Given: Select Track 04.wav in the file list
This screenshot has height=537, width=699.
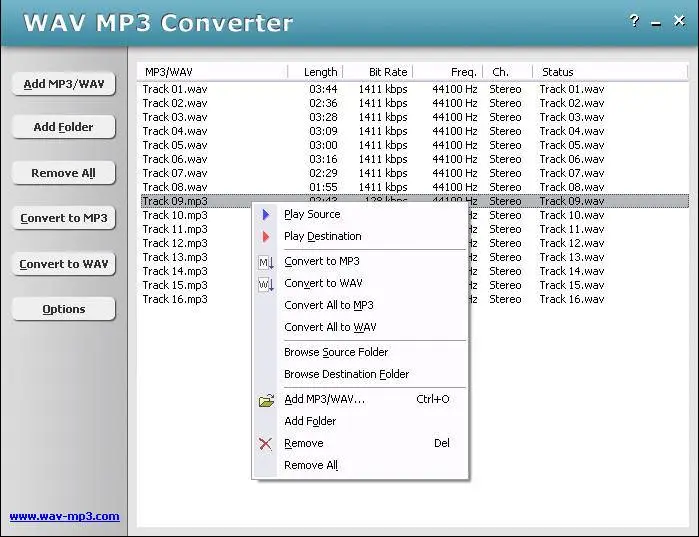Looking at the screenshot, I should pos(175,131).
